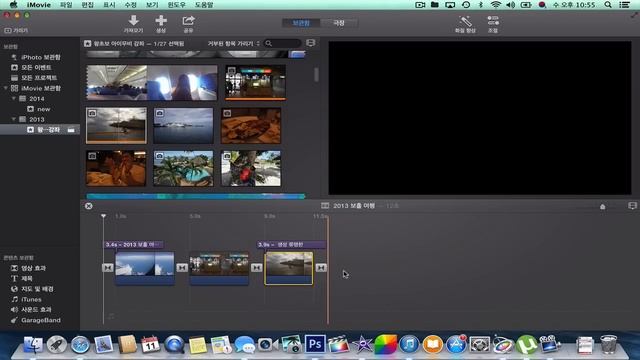Open the 파일 menu

66,5
